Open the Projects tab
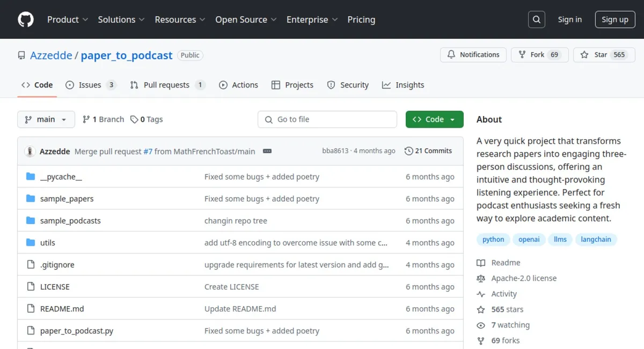 (x=292, y=85)
